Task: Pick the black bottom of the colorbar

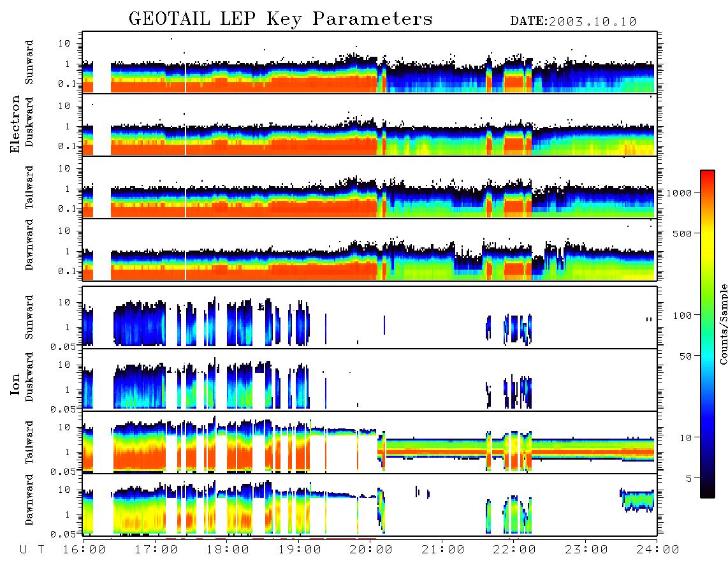Action: click(708, 492)
